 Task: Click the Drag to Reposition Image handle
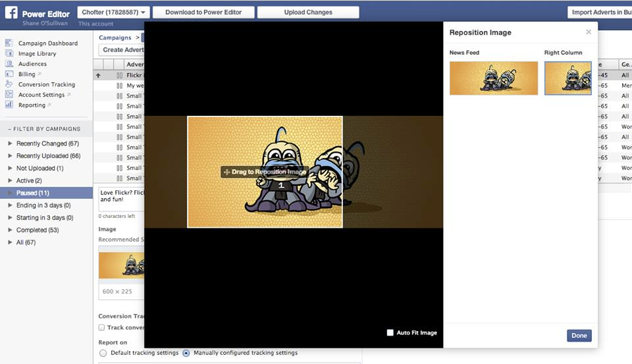point(265,172)
